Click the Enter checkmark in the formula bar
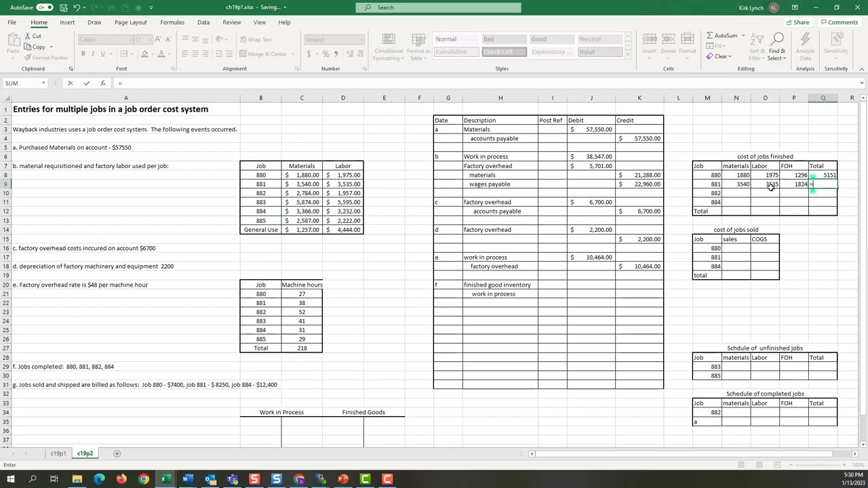Viewport: 868px width, 488px height. coord(86,83)
